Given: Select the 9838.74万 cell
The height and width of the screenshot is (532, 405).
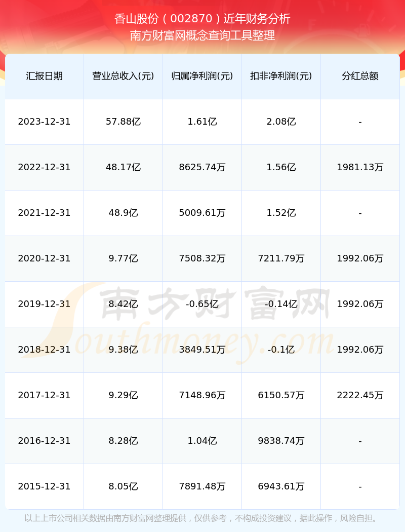Looking at the screenshot, I should pos(281,441).
